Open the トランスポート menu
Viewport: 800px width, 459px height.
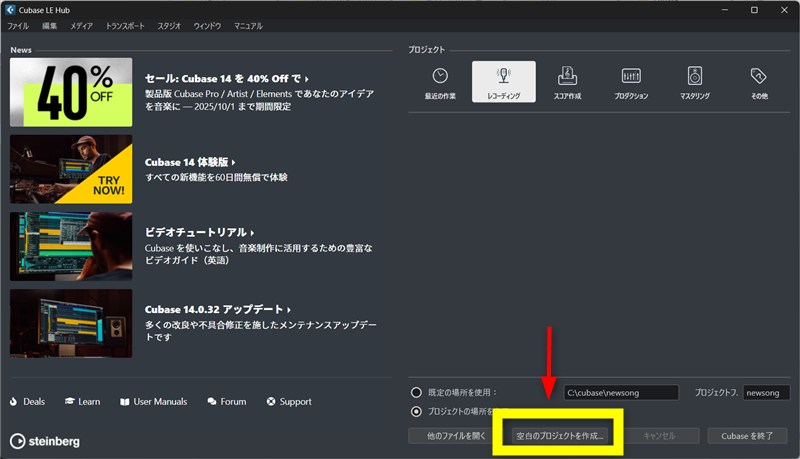click(125, 26)
